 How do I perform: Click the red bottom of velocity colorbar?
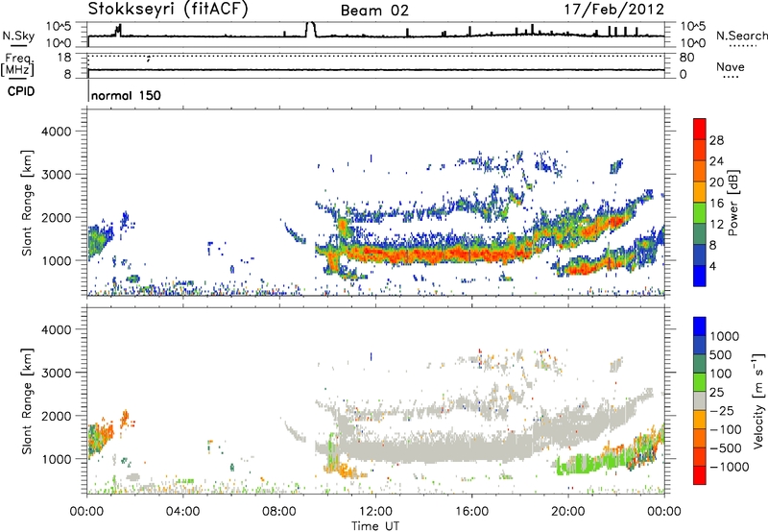point(700,475)
